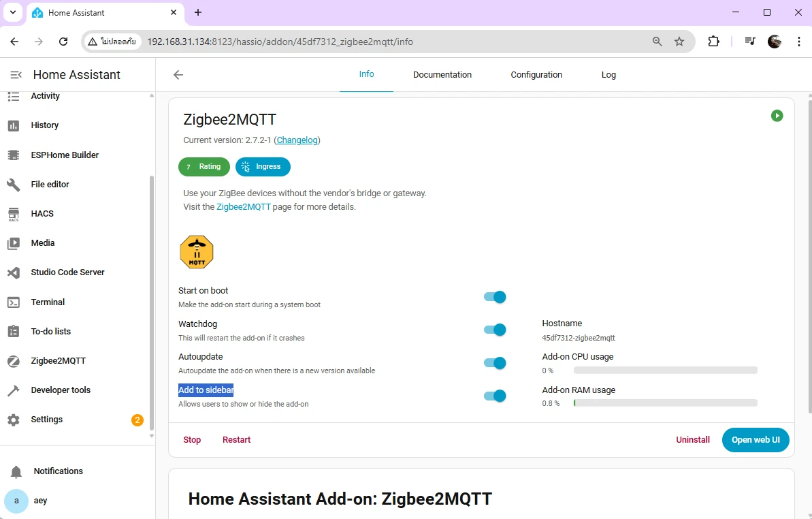
Task: Open the Changelog link
Action: (297, 140)
